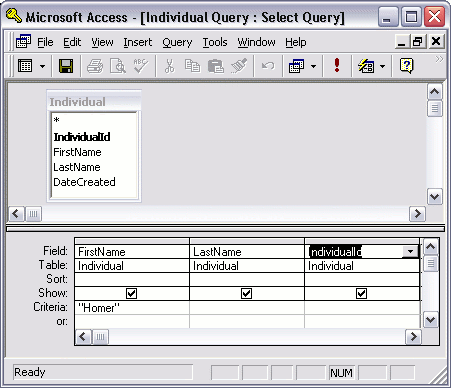
Task: Run the Spelling check icon
Action: (x=141, y=66)
